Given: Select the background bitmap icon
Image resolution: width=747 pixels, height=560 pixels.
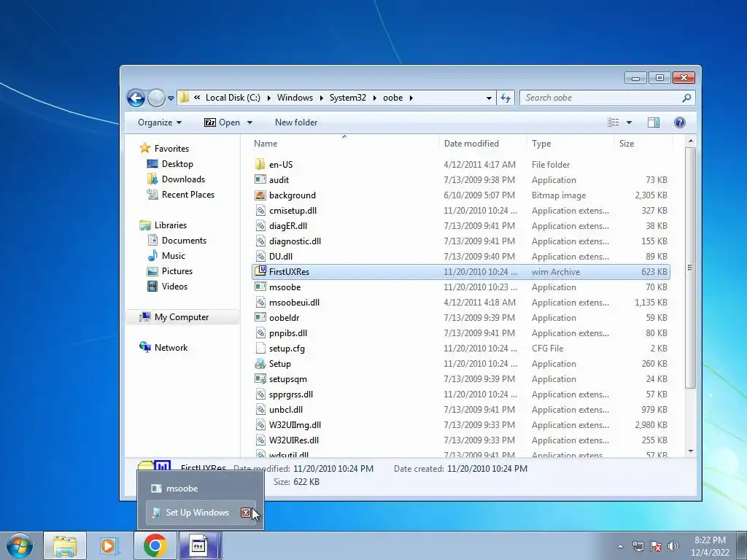Looking at the screenshot, I should pos(260,195).
